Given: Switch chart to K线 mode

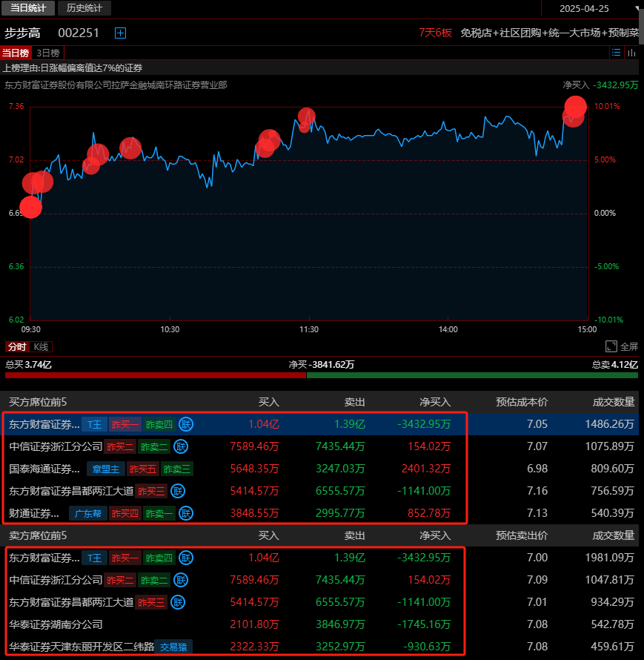Looking at the screenshot, I should coord(41,347).
